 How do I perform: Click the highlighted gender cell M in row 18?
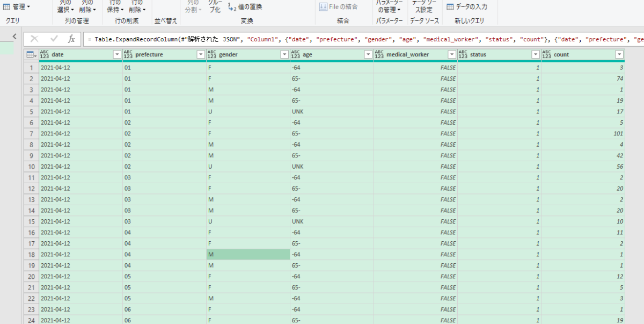(248, 254)
